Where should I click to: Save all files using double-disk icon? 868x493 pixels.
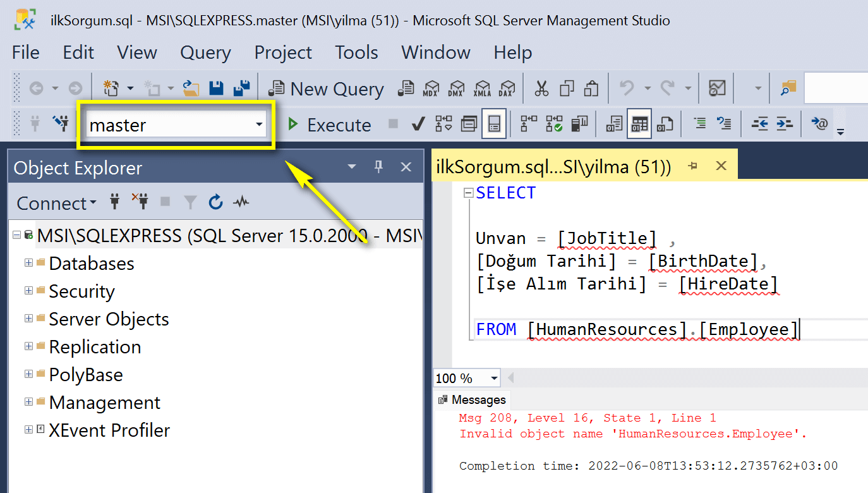(x=241, y=88)
